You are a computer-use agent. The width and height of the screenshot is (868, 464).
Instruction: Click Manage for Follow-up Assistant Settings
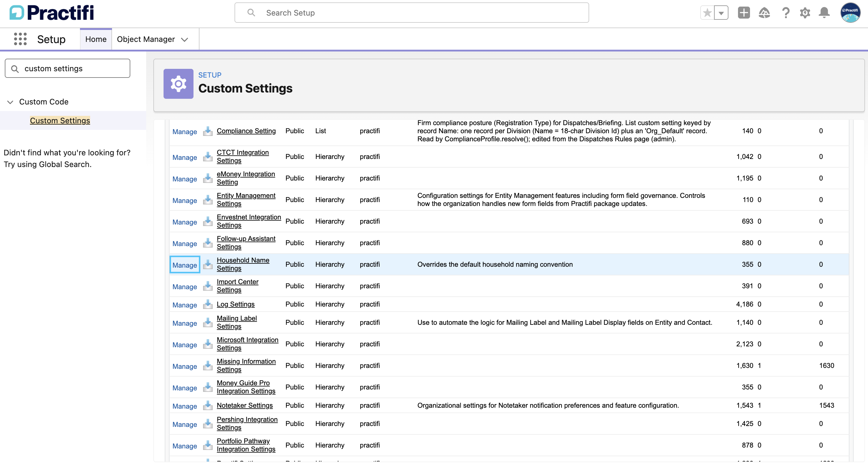coord(185,243)
